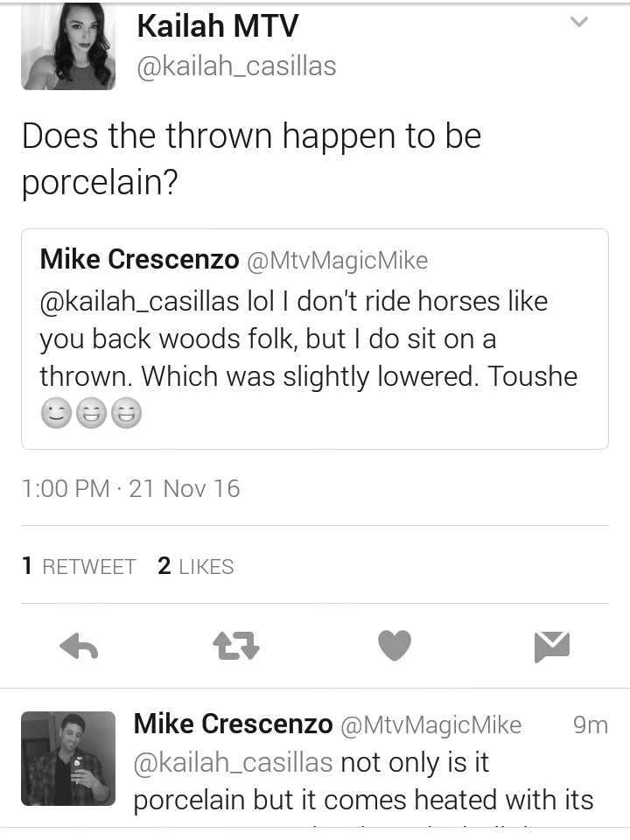
Task: Like the tweet with heart icon
Action: coord(395,646)
